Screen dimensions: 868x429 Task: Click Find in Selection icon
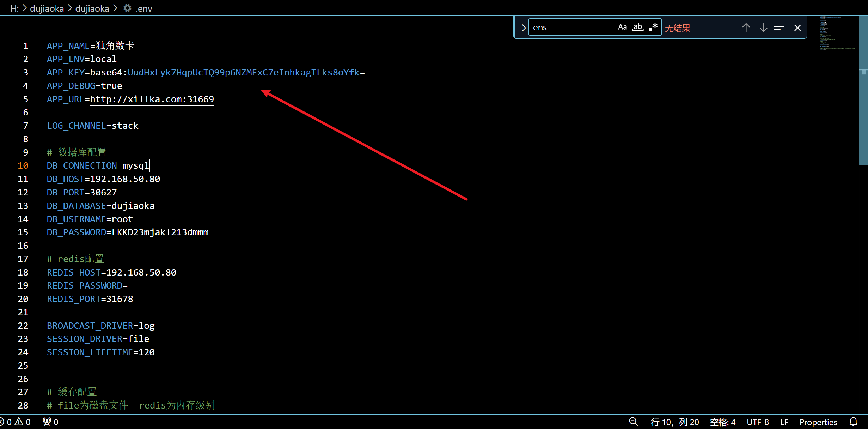(779, 28)
